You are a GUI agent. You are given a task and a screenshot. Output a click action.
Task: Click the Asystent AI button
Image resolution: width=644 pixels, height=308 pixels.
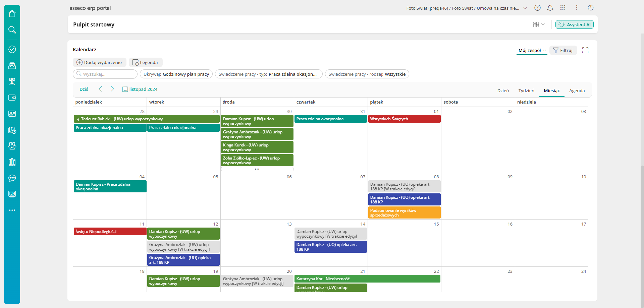click(x=575, y=24)
